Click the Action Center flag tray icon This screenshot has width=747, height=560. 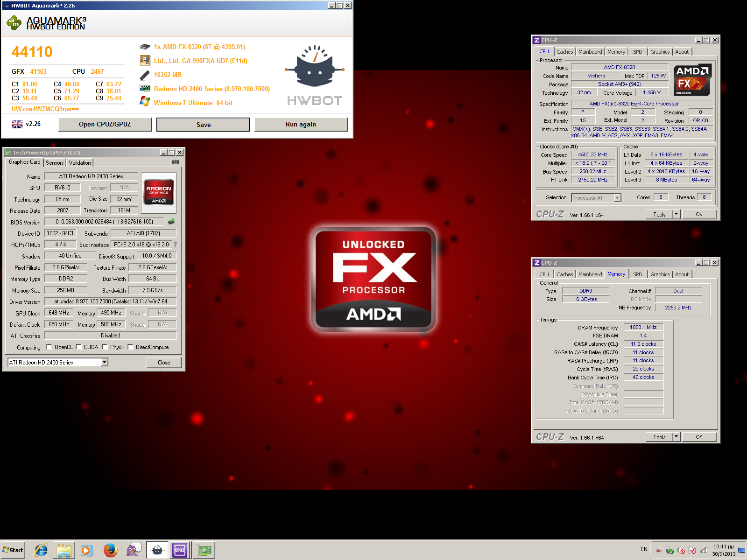pyautogui.click(x=692, y=550)
